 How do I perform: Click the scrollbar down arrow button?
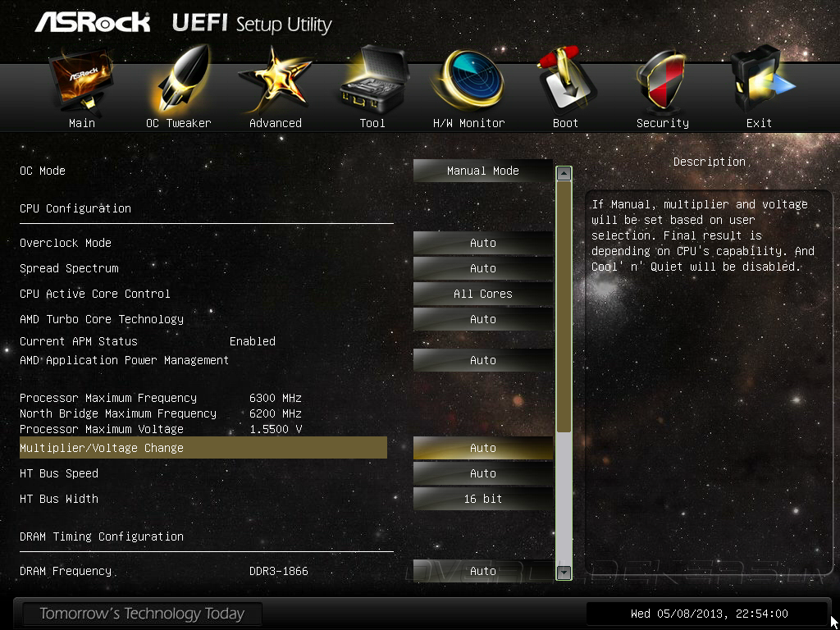coord(564,573)
